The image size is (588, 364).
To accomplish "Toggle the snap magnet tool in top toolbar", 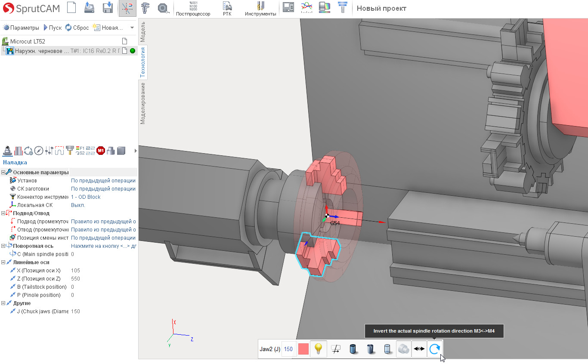I will (127, 8).
